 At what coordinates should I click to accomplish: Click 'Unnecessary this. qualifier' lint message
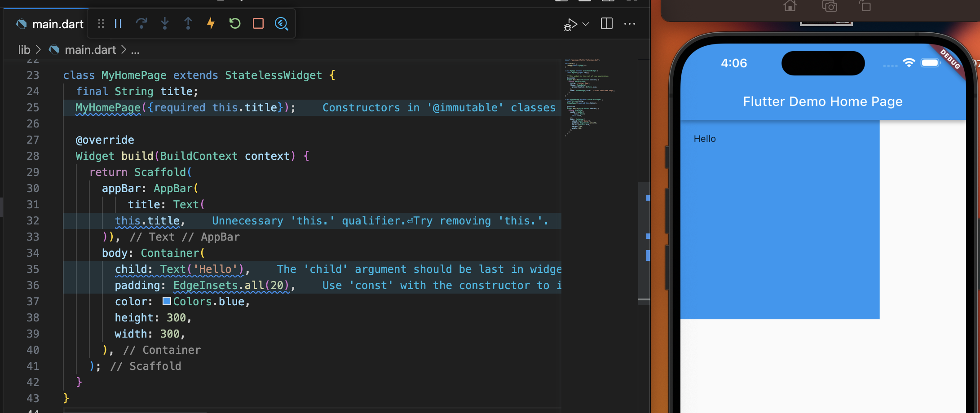[380, 221]
